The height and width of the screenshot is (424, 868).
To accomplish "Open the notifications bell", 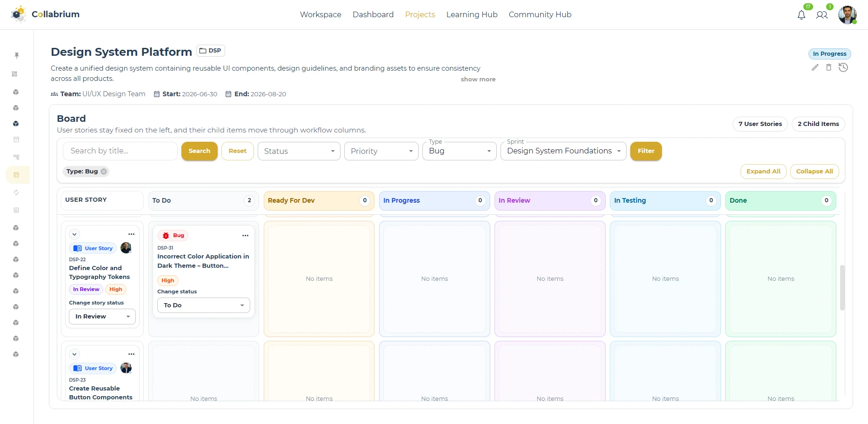I will tap(801, 15).
